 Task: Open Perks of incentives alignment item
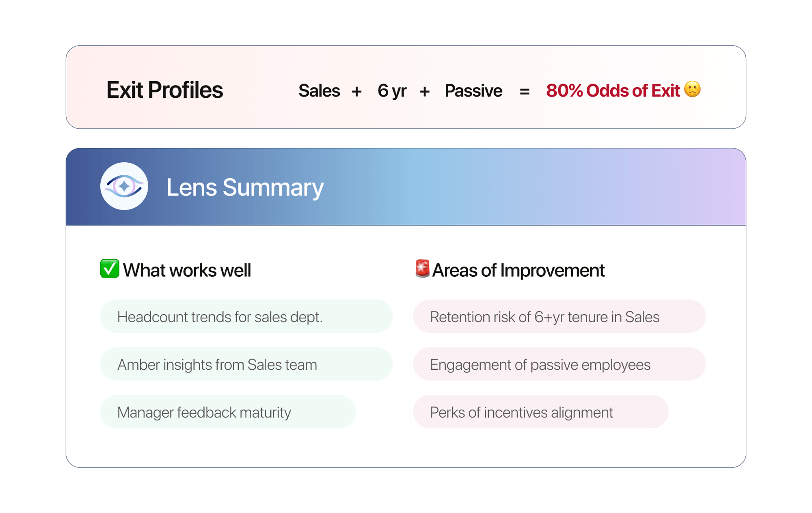pyautogui.click(x=540, y=412)
